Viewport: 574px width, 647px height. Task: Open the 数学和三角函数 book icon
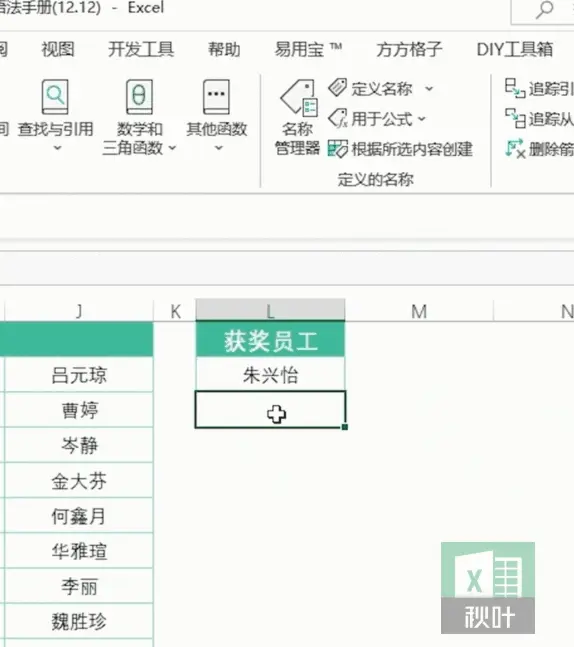(139, 97)
